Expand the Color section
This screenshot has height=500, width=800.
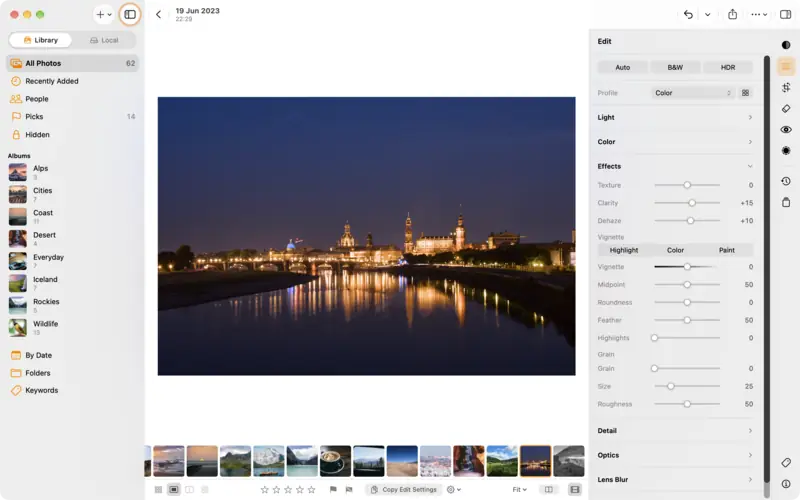coord(675,142)
